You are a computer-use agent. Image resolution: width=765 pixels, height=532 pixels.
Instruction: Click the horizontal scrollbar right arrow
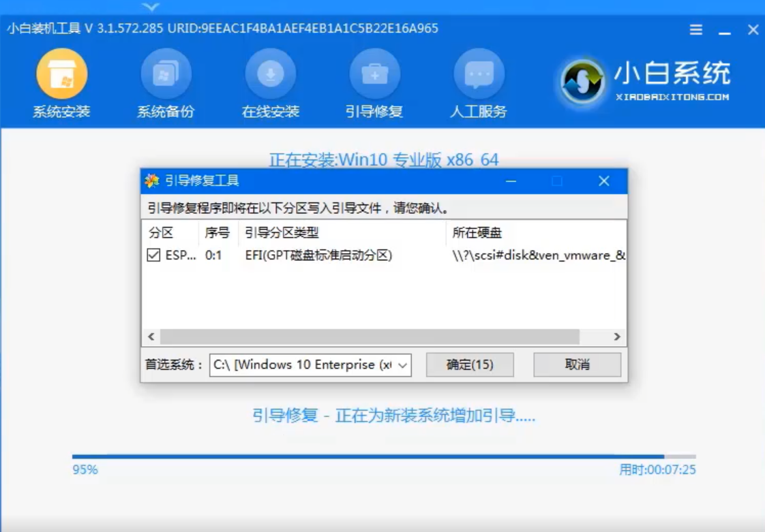[x=616, y=337]
